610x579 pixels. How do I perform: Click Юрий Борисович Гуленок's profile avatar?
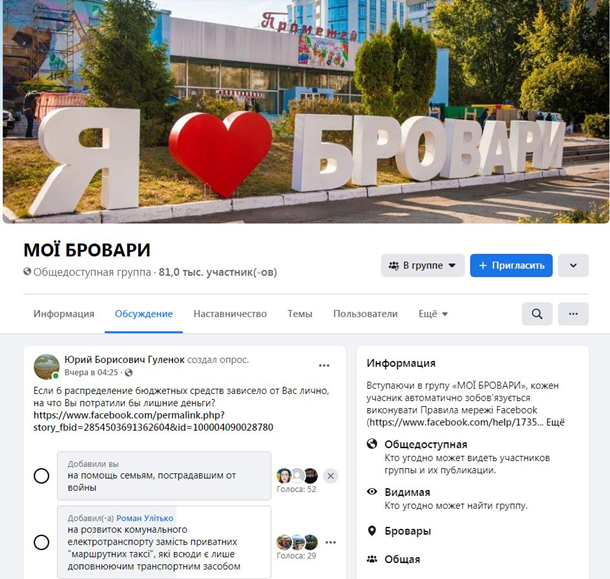pos(46,367)
